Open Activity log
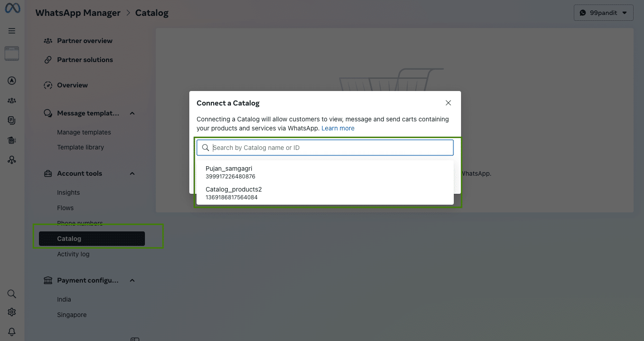 tap(73, 254)
